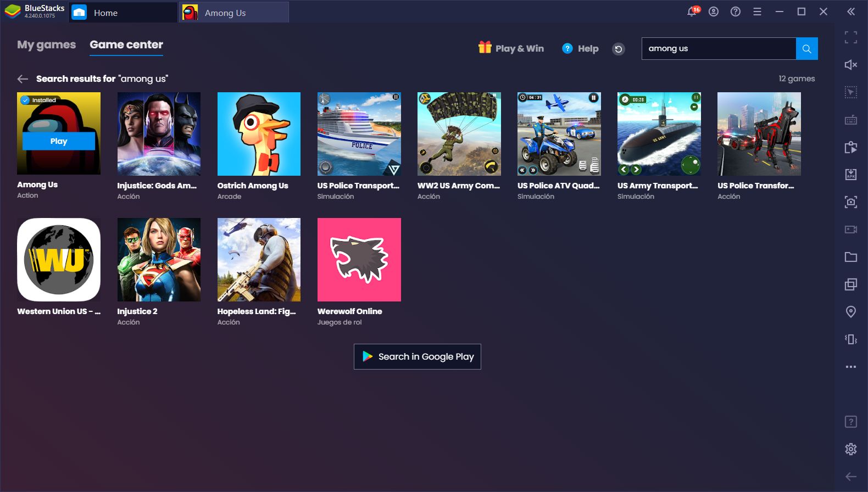Open Werewolf Online game tile
Screen dimensions: 868x492
359,260
